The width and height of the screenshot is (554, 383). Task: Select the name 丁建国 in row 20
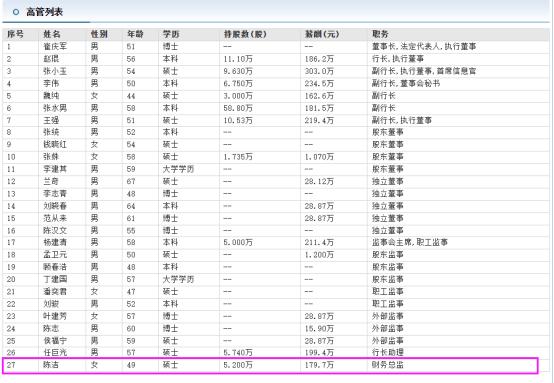[x=55, y=279]
